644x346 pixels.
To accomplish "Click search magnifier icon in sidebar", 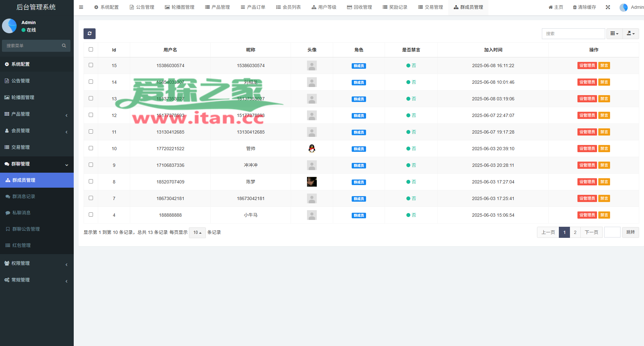I will point(64,46).
